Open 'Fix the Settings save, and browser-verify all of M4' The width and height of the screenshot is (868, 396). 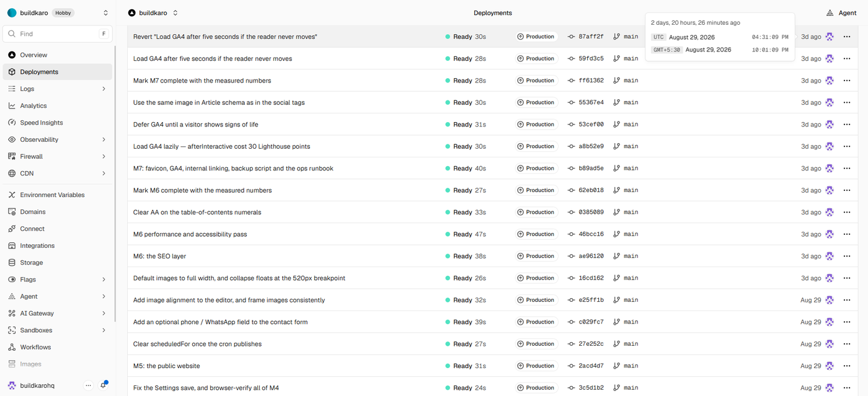click(x=206, y=388)
